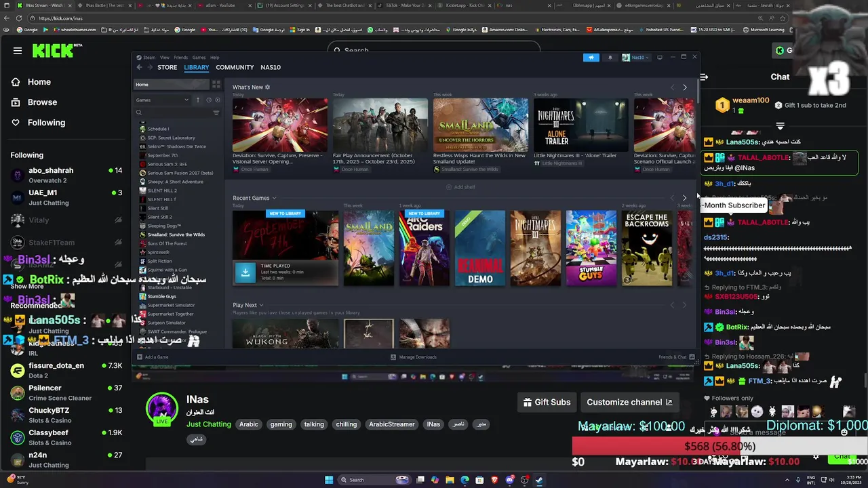Click Customize channel button
This screenshot has height=488, width=868.
click(x=629, y=402)
